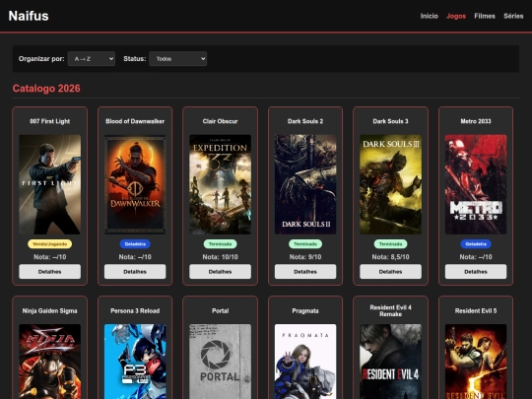The image size is (532, 399).
Task: Click the 'Catalogo 2026' heading
Action: (46, 89)
